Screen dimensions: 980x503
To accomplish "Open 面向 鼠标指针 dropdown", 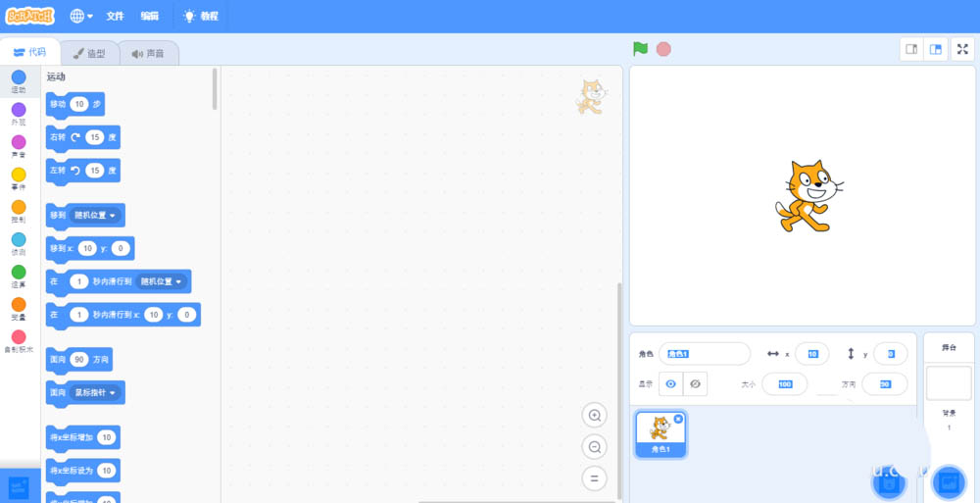I will pos(95,393).
